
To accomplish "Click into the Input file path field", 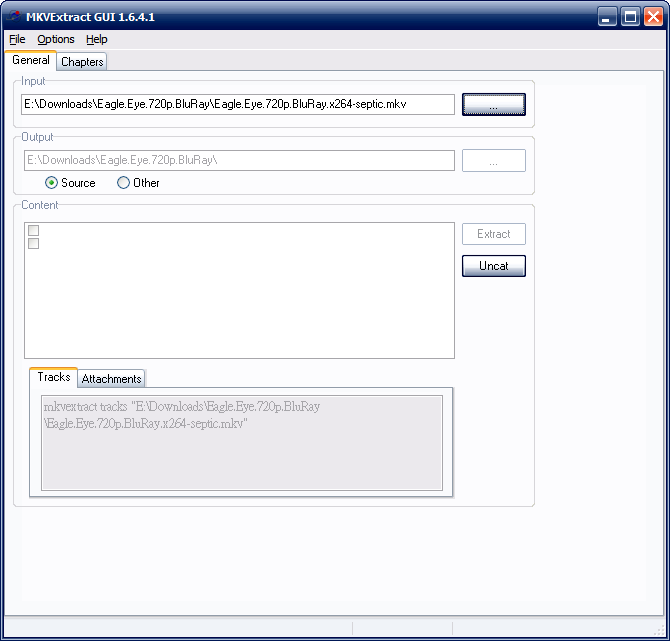I will click(238, 104).
